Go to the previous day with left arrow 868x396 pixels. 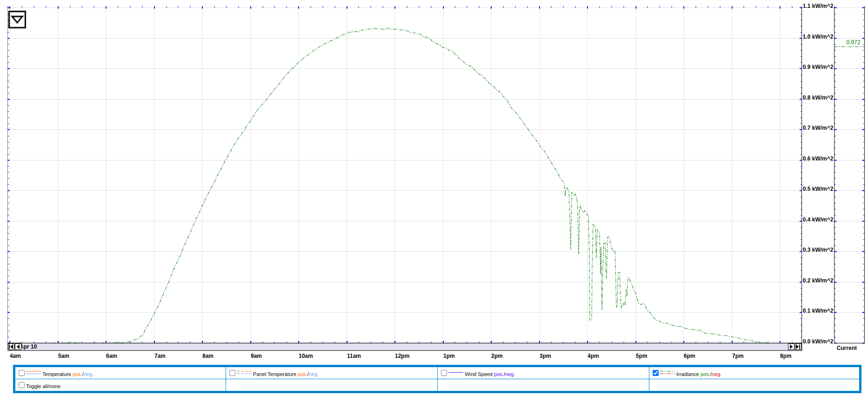point(18,347)
